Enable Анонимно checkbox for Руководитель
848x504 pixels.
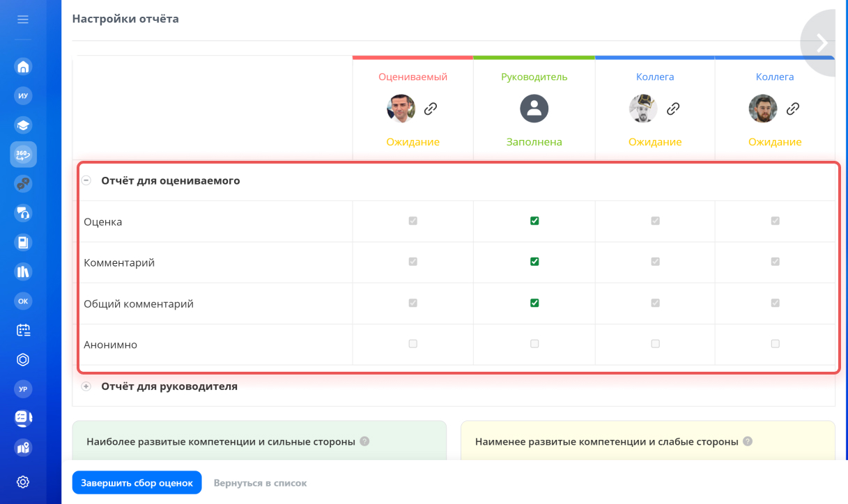pyautogui.click(x=534, y=344)
